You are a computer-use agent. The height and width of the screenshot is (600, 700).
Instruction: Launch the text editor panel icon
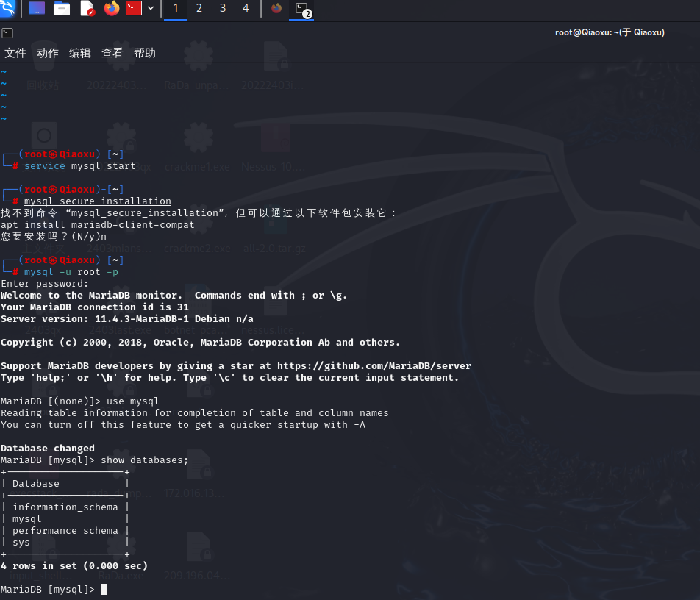point(87,9)
